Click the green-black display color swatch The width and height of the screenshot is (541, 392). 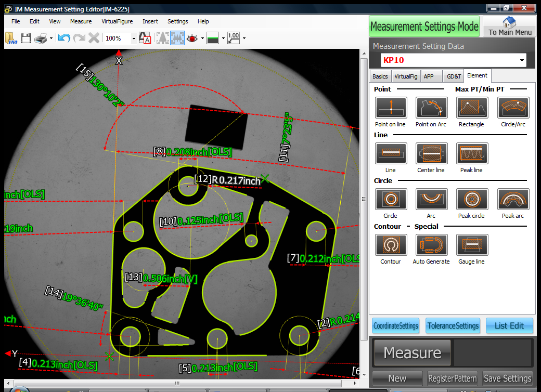point(212,38)
